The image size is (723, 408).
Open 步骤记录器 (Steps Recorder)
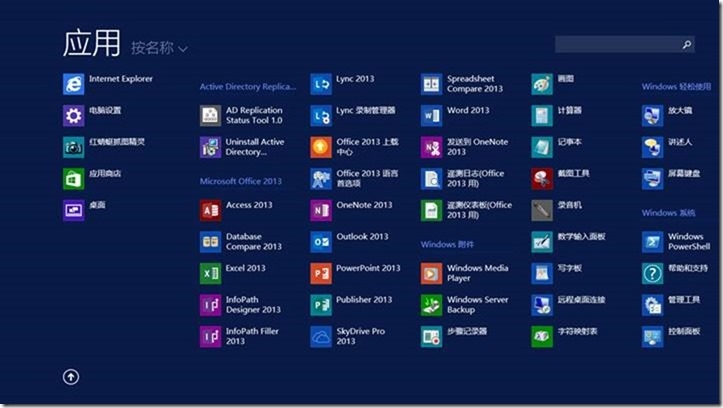pos(454,337)
